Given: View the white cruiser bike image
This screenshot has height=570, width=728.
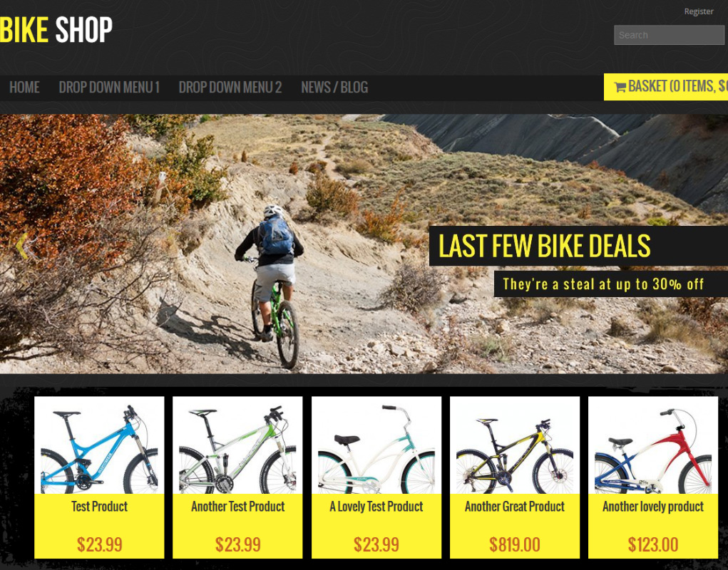Looking at the screenshot, I should pyautogui.click(x=376, y=445).
